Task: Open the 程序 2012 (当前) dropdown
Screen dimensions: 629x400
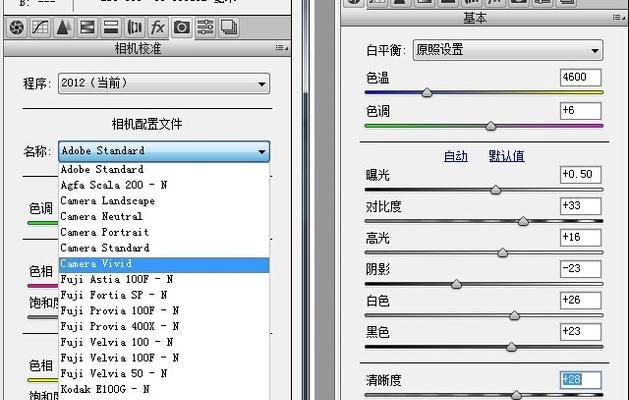Action: pos(164,83)
